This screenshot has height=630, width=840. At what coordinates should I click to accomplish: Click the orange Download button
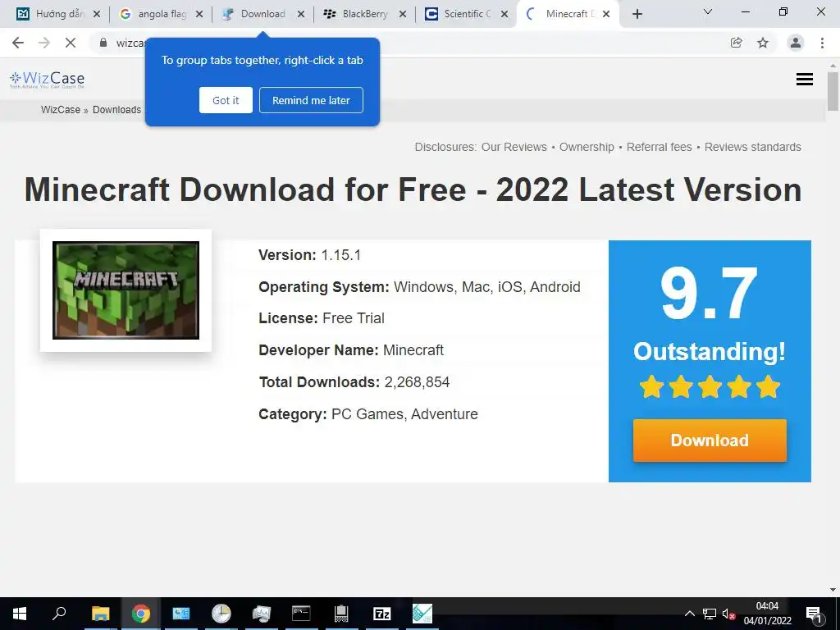click(710, 441)
